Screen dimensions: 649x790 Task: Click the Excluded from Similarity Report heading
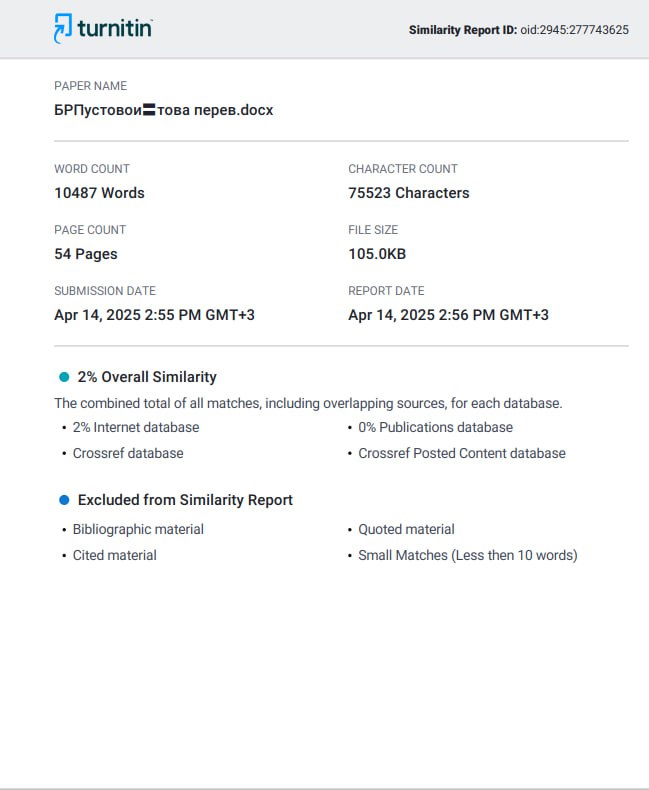185,500
